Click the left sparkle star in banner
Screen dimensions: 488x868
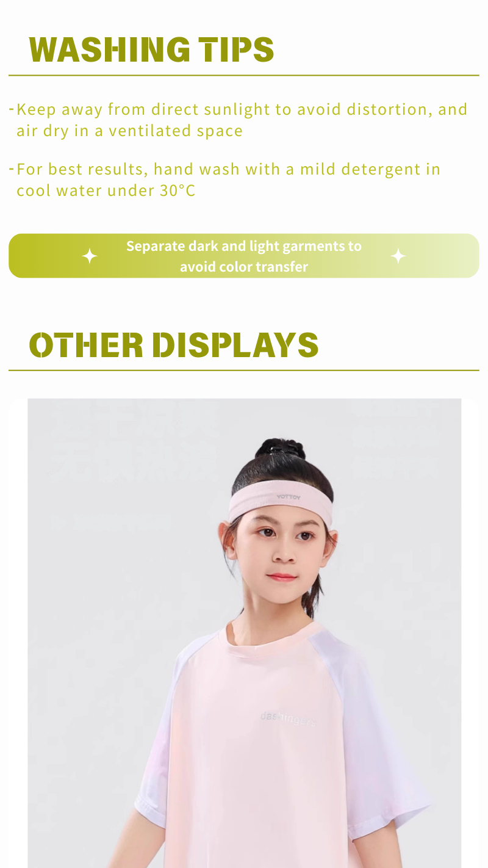point(90,256)
